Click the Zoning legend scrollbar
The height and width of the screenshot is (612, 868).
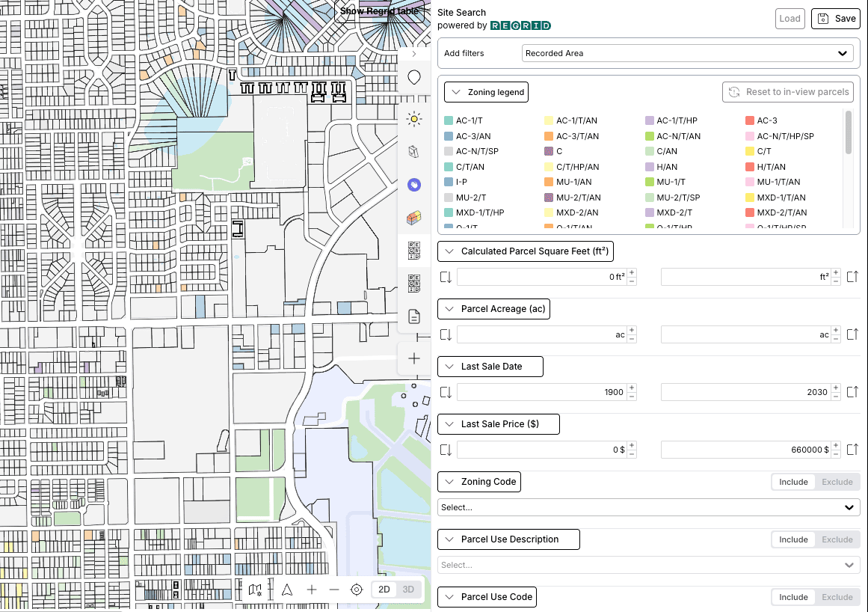click(848, 132)
